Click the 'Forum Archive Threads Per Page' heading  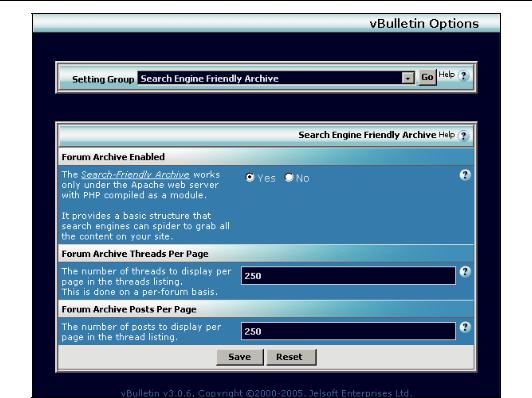pyautogui.click(x=135, y=254)
